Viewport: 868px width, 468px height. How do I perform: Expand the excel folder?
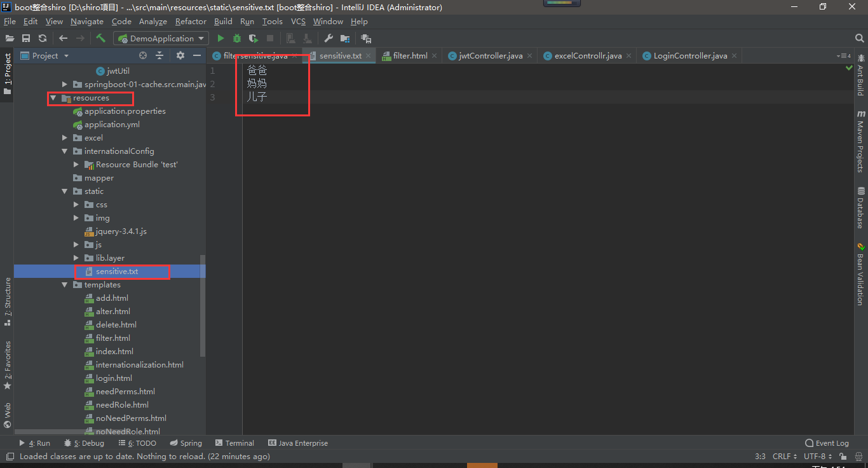pyautogui.click(x=65, y=137)
